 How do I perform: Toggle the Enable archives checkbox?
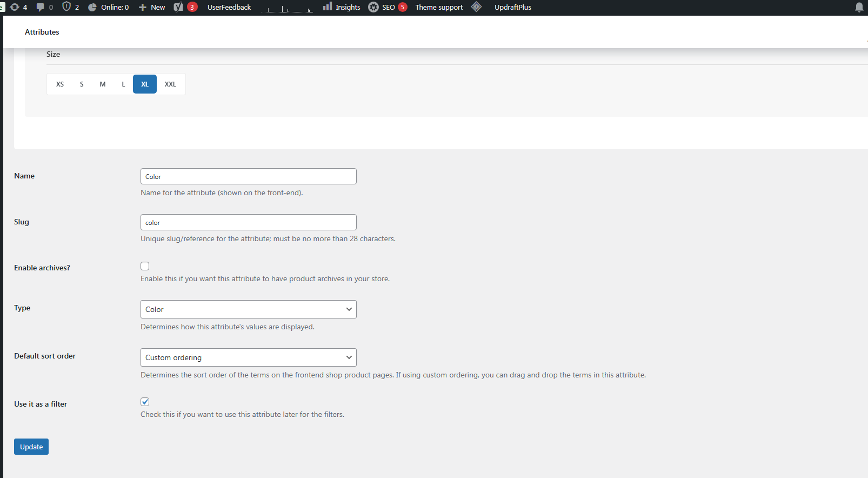[x=145, y=266]
